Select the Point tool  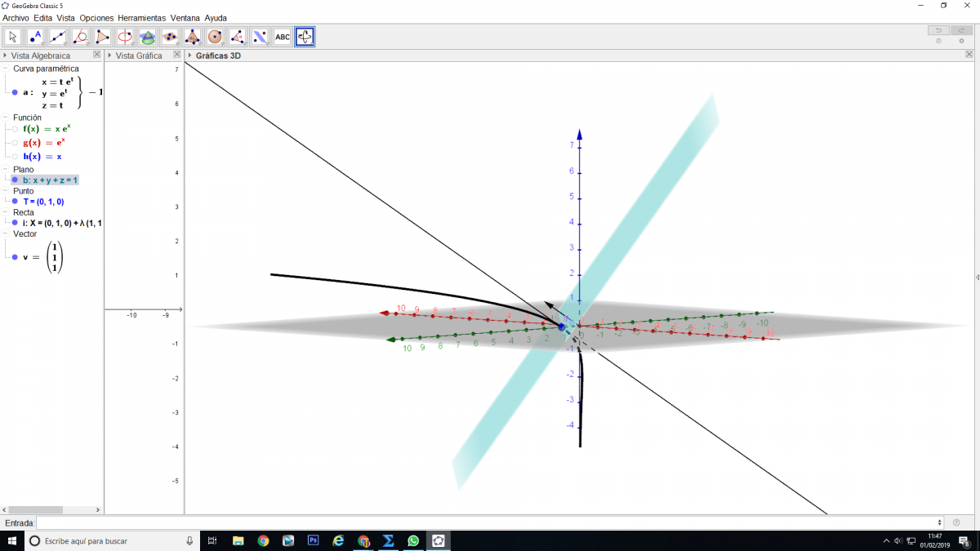(x=35, y=37)
